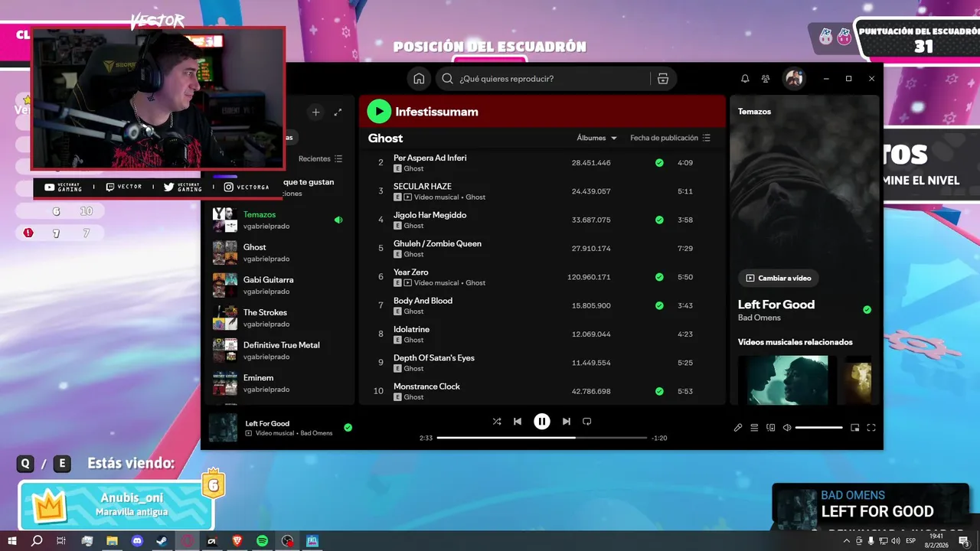Toggle the saved checkmark on Monstrance Clock

point(659,391)
